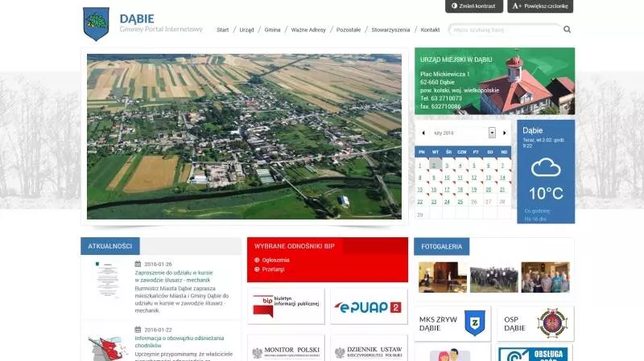
Task: Open the MKS Zryw Dąbie badge tile
Action: tap(452, 323)
